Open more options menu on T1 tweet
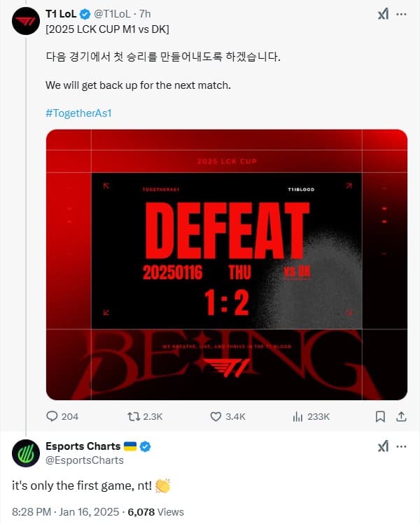This screenshot has width=420, height=524. point(401,14)
